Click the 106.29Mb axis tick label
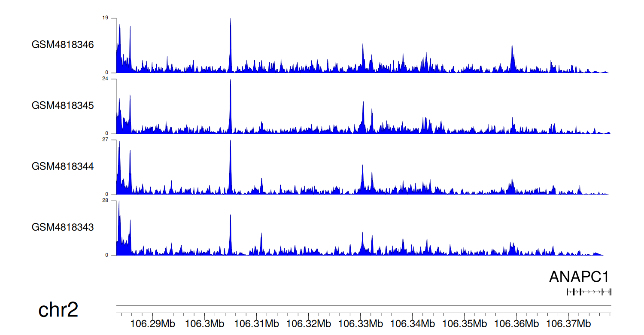Viewport: 644px width, 335px height. [x=153, y=323]
